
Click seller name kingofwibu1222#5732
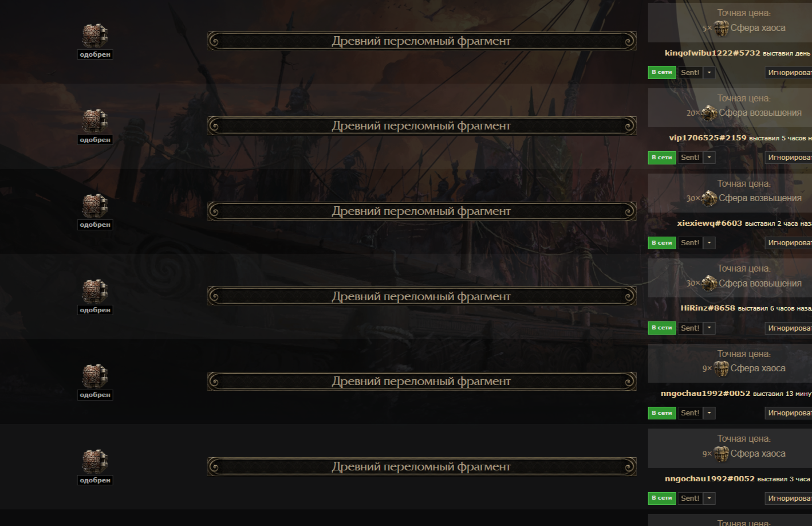point(712,53)
